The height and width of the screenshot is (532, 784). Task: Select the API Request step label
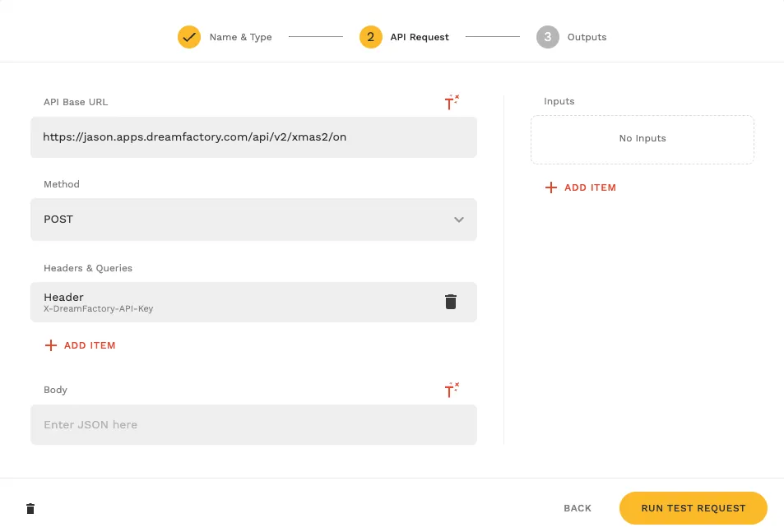418,37
